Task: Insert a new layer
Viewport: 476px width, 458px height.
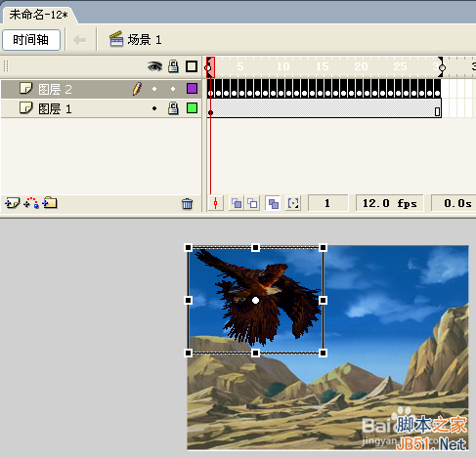Action: tap(12, 203)
